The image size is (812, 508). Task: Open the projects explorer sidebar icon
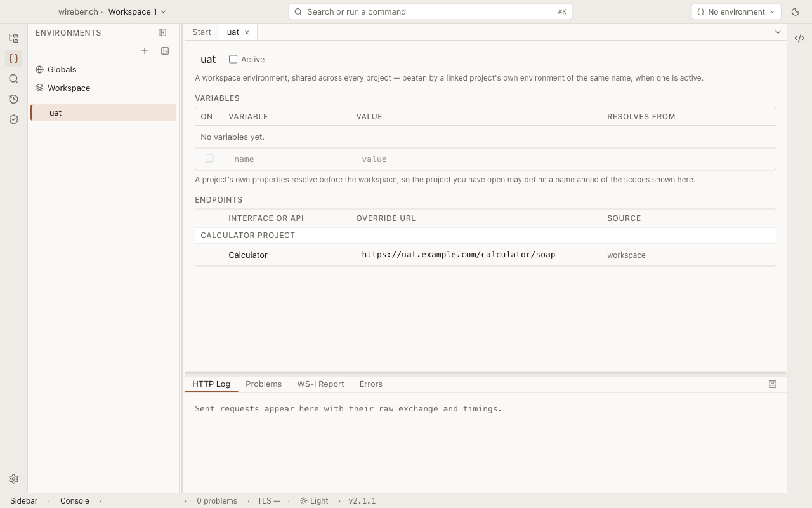(x=13, y=38)
